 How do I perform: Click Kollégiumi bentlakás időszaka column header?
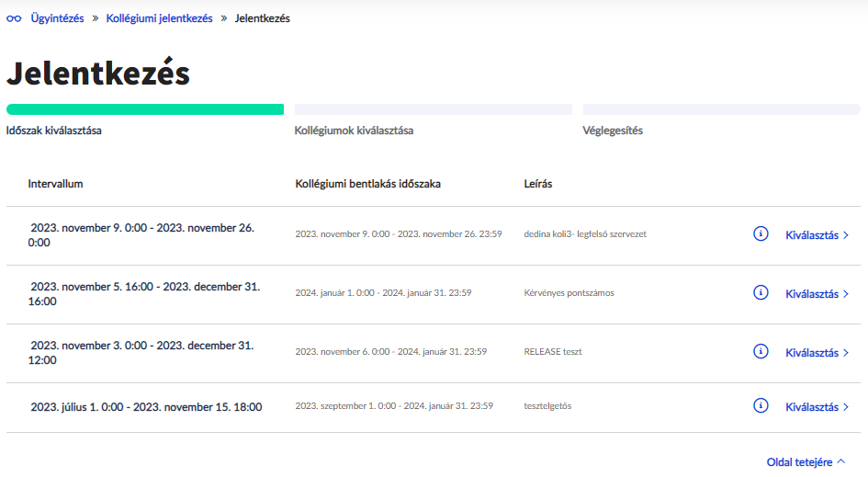[367, 184]
